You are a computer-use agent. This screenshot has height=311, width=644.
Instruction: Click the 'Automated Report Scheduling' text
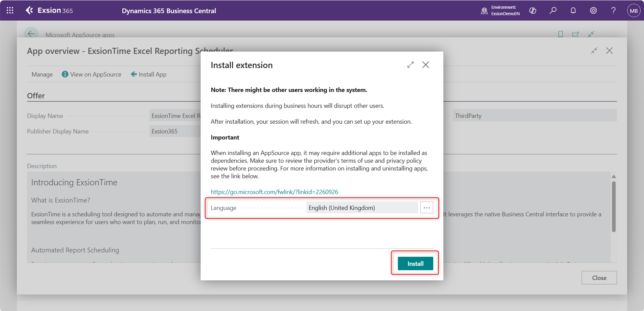75,250
